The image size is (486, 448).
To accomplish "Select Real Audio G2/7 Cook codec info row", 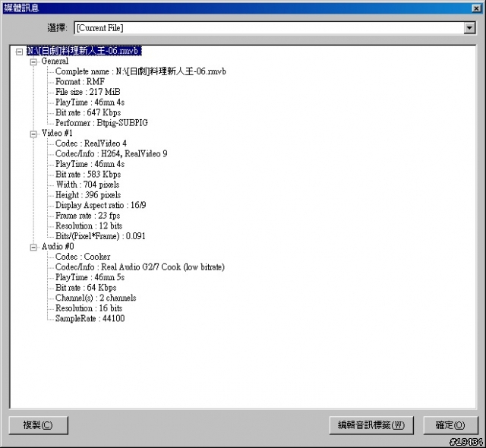I will pos(140,267).
